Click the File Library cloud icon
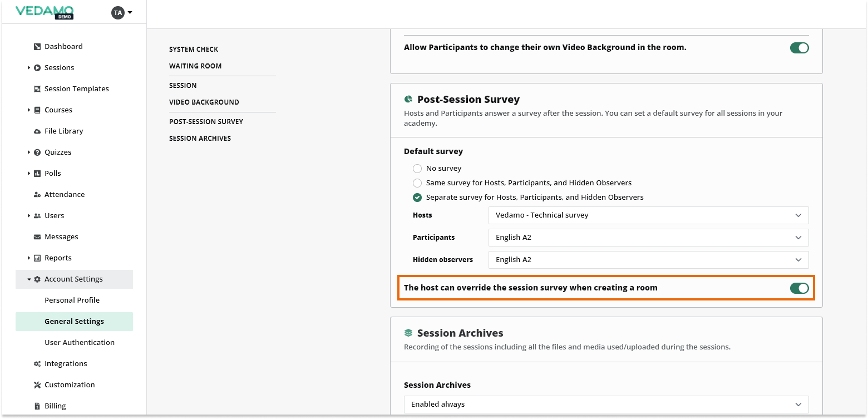The image size is (868, 419). click(37, 131)
